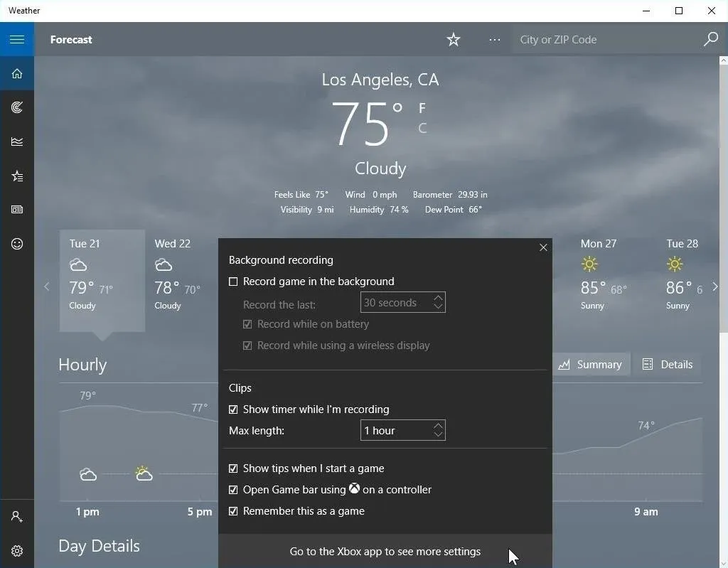
Task: Open the Max length 1 hour dropdown
Action: [402, 430]
